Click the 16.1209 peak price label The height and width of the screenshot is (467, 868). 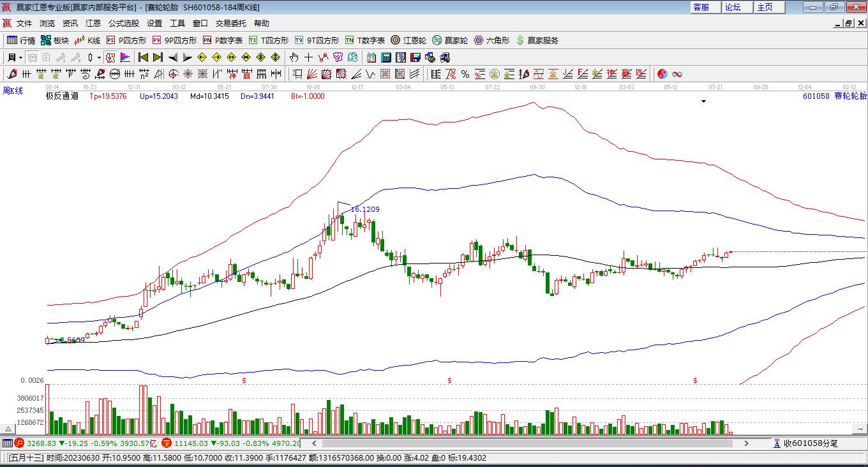coord(365,209)
